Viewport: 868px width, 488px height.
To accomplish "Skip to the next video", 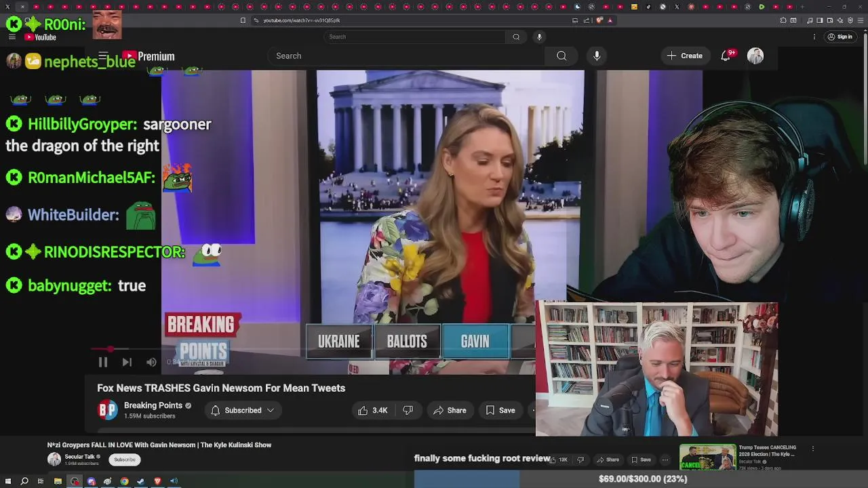I will [x=127, y=362].
